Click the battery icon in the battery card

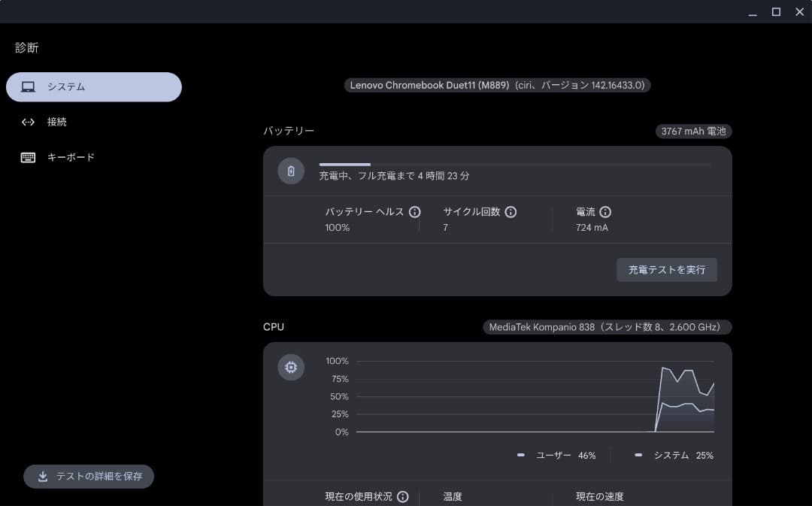point(291,171)
